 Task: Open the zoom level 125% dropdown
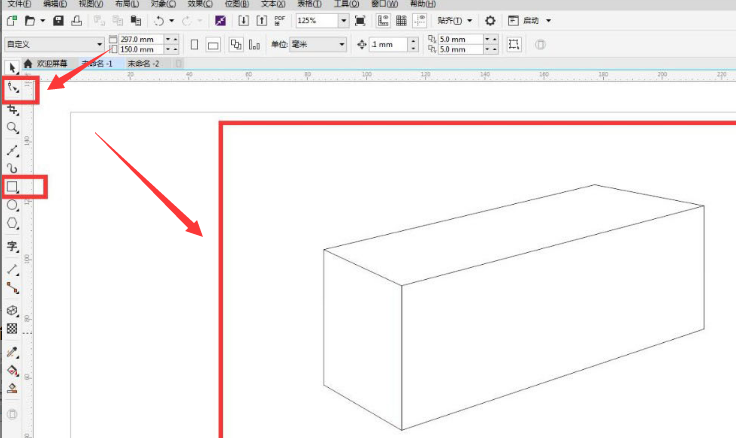[x=344, y=21]
